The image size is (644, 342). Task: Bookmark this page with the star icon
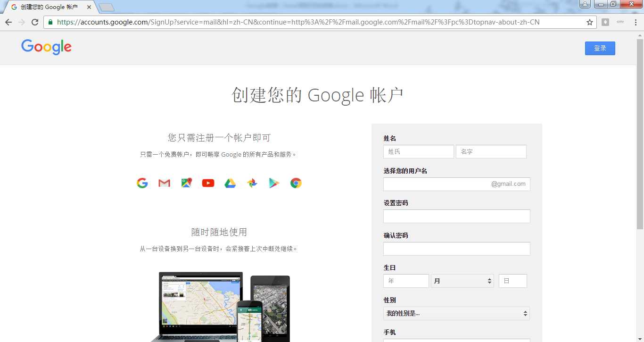pos(589,22)
